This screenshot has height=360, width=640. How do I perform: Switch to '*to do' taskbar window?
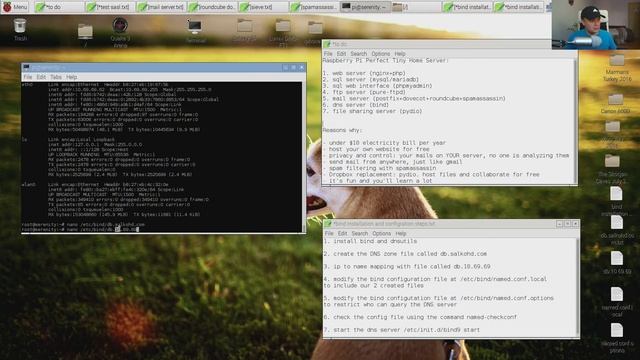pyautogui.click(x=58, y=7)
